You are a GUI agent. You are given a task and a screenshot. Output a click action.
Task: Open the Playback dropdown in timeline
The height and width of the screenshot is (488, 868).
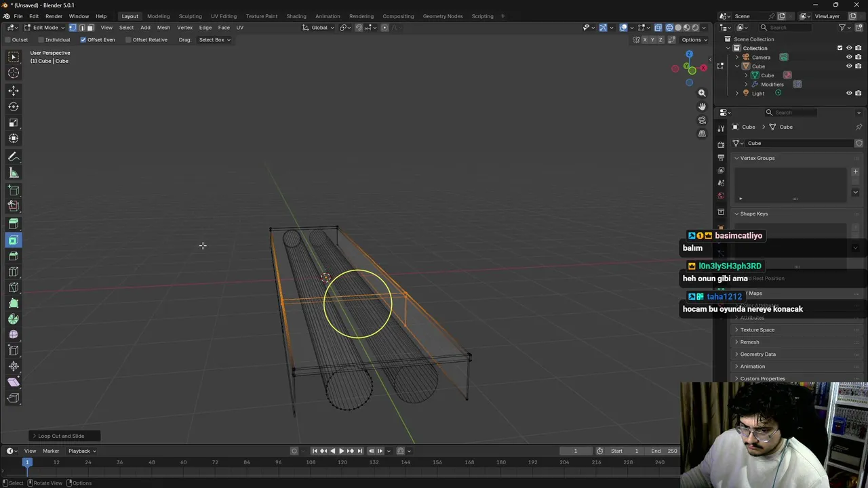[82, 451]
